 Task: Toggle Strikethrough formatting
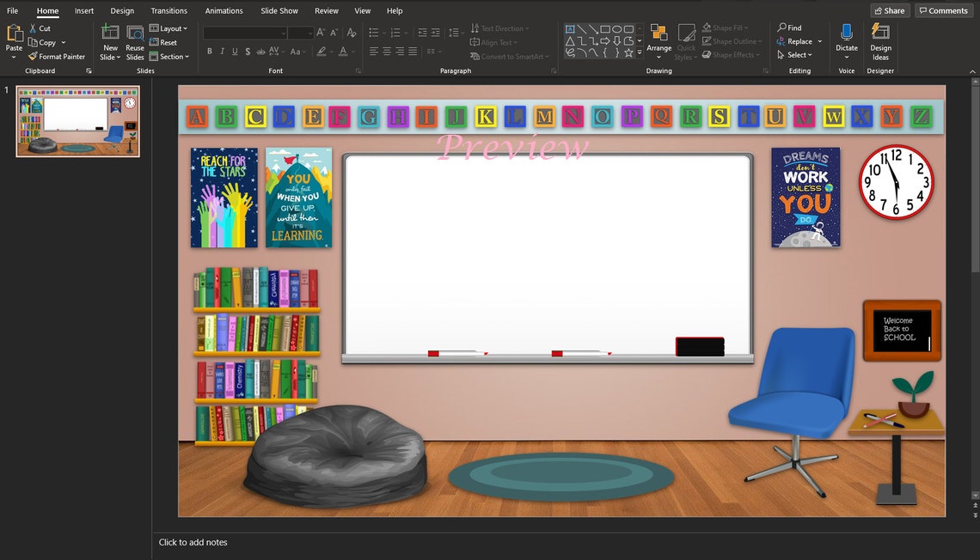260,52
